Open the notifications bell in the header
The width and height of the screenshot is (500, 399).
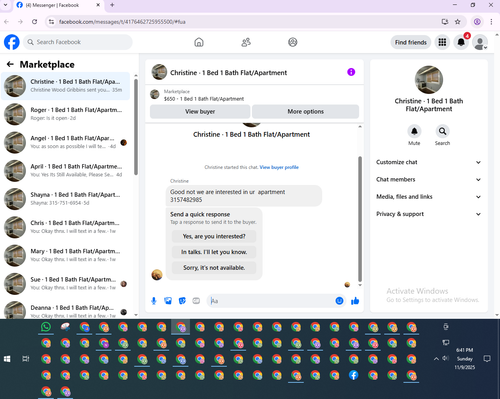click(461, 42)
